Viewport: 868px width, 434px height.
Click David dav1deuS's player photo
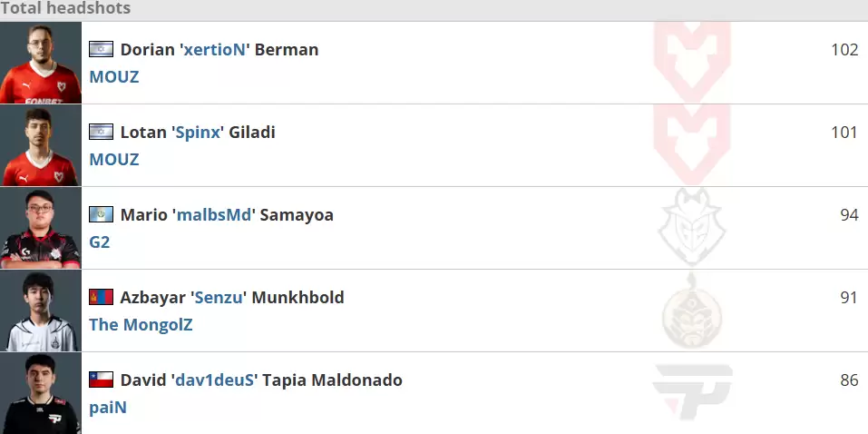[x=41, y=393]
